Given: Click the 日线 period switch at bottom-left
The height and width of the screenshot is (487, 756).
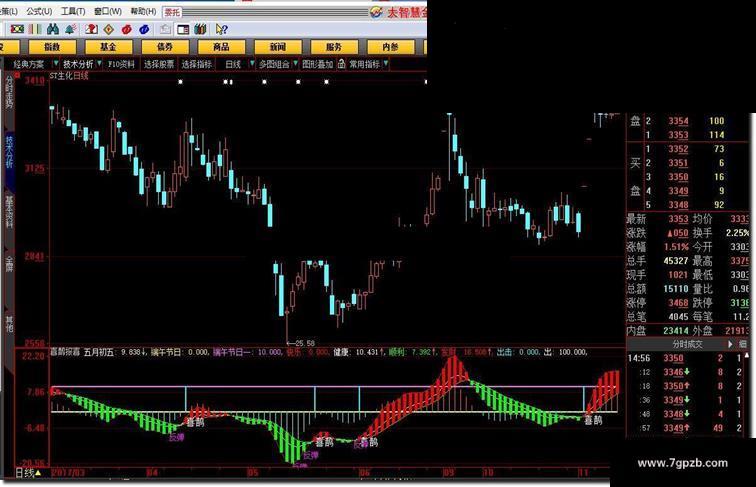Looking at the screenshot, I should (x=28, y=473).
